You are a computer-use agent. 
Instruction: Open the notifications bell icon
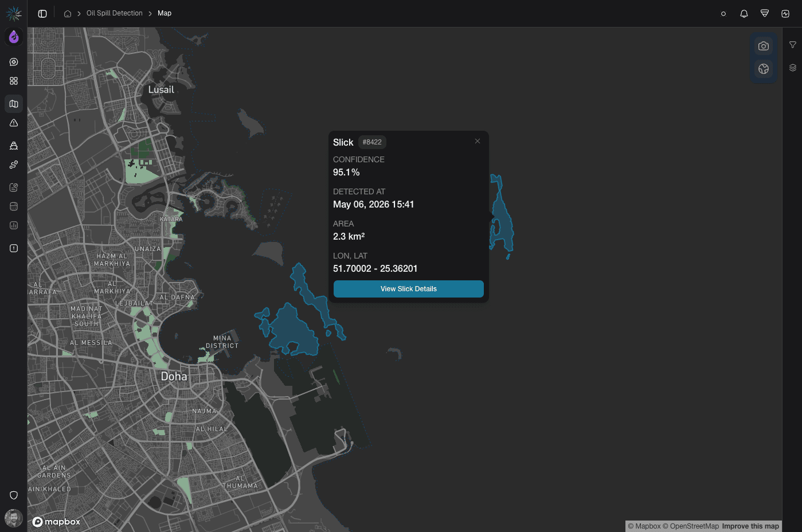point(744,14)
